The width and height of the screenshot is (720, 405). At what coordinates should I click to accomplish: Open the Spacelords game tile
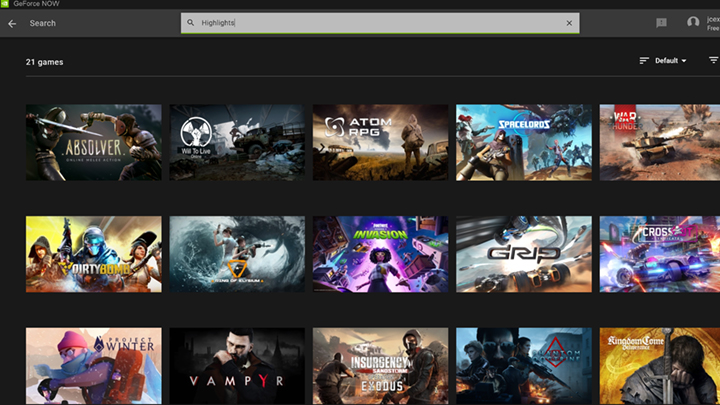[x=523, y=142]
